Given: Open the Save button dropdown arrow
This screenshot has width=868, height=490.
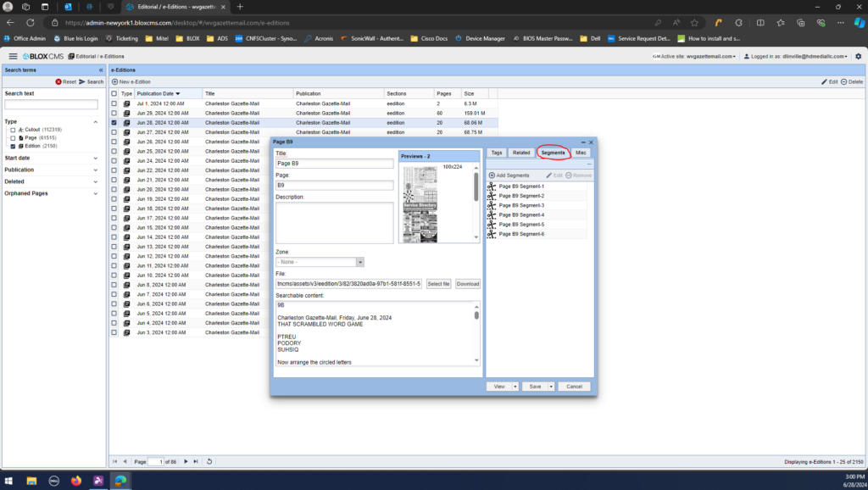Looking at the screenshot, I should (551, 386).
